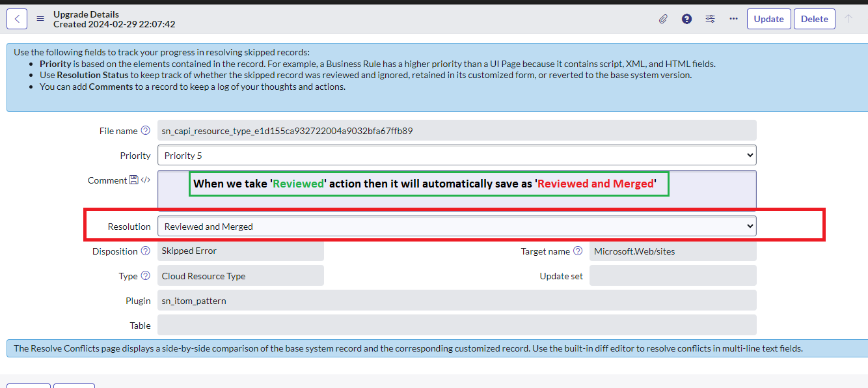
Task: Open the Priority dropdown
Action: (457, 155)
